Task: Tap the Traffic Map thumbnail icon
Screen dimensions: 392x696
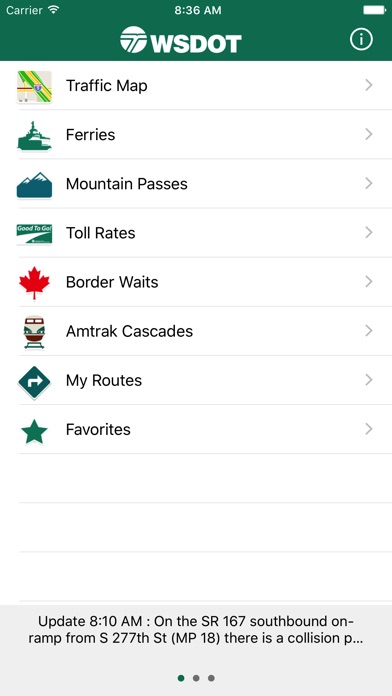Action: pyautogui.click(x=34, y=86)
